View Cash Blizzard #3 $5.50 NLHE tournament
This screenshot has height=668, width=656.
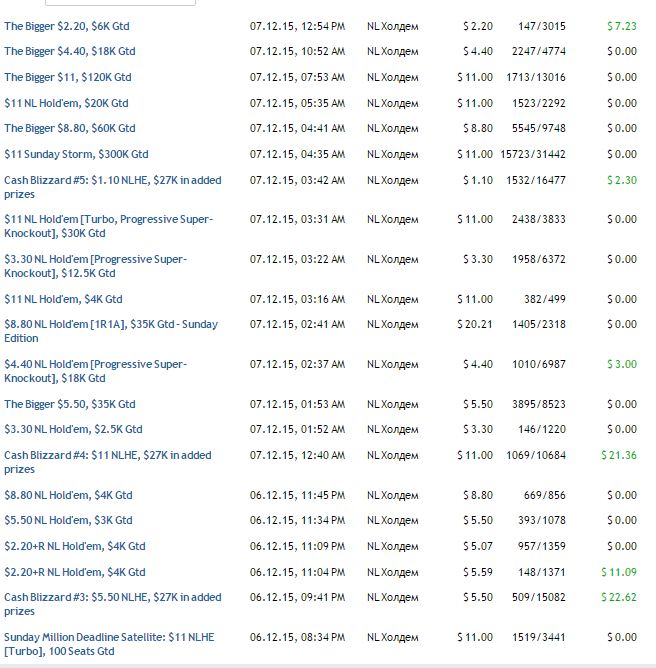click(112, 597)
